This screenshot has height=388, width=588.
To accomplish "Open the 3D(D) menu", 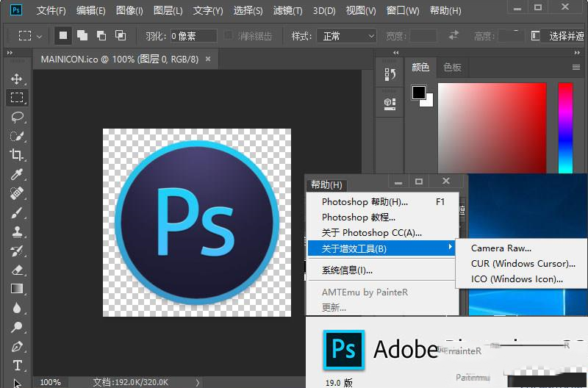I will tap(324, 10).
